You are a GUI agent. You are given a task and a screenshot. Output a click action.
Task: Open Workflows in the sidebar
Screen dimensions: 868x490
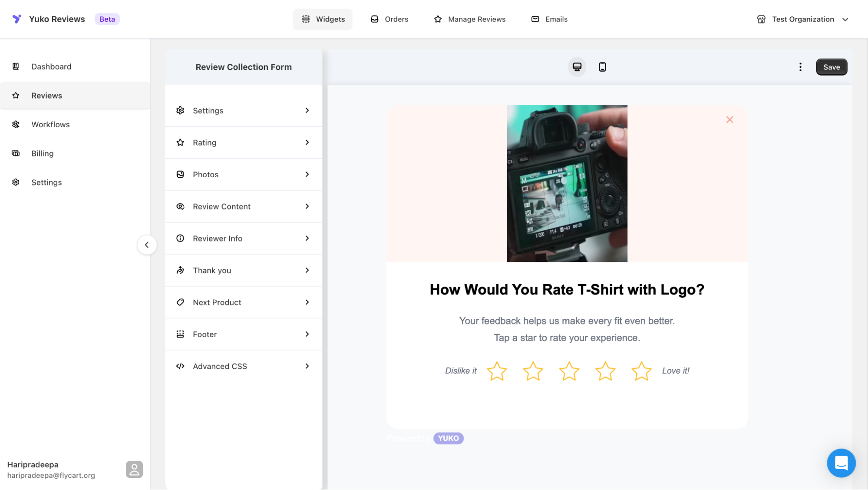(50, 125)
